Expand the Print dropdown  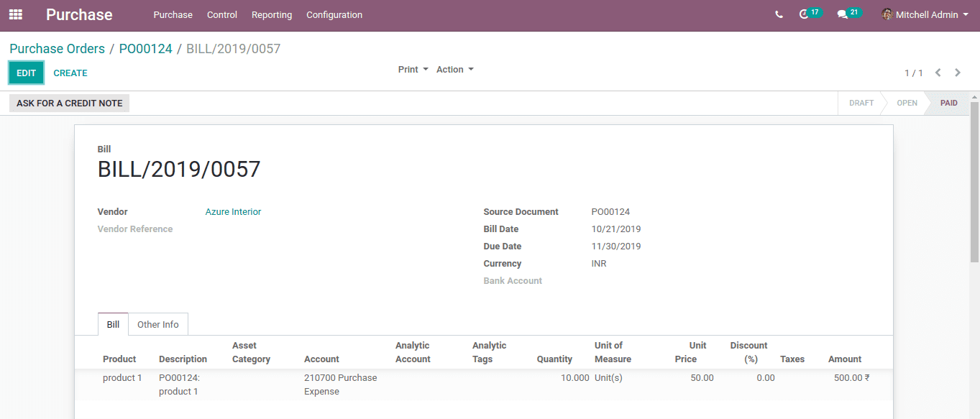pos(413,70)
